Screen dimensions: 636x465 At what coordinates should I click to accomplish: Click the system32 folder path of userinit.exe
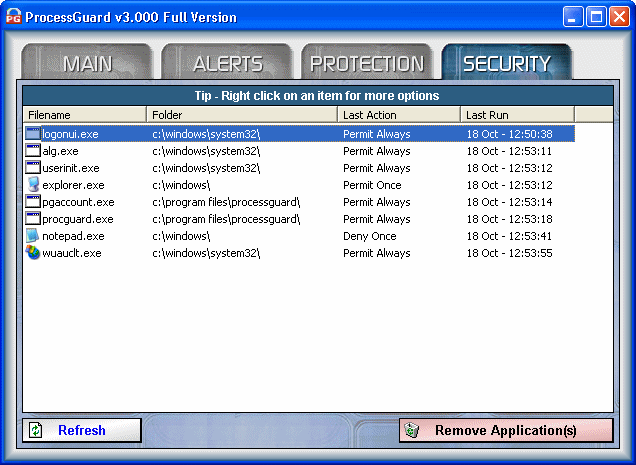click(206, 168)
